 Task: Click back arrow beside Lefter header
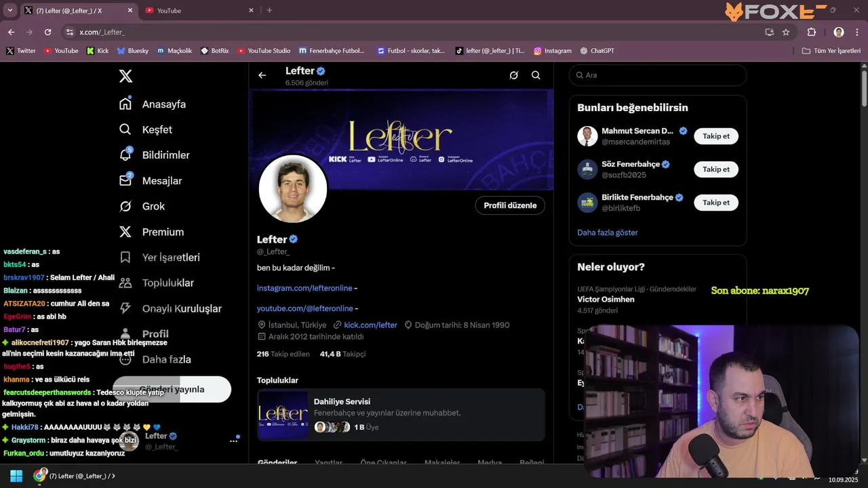click(262, 75)
